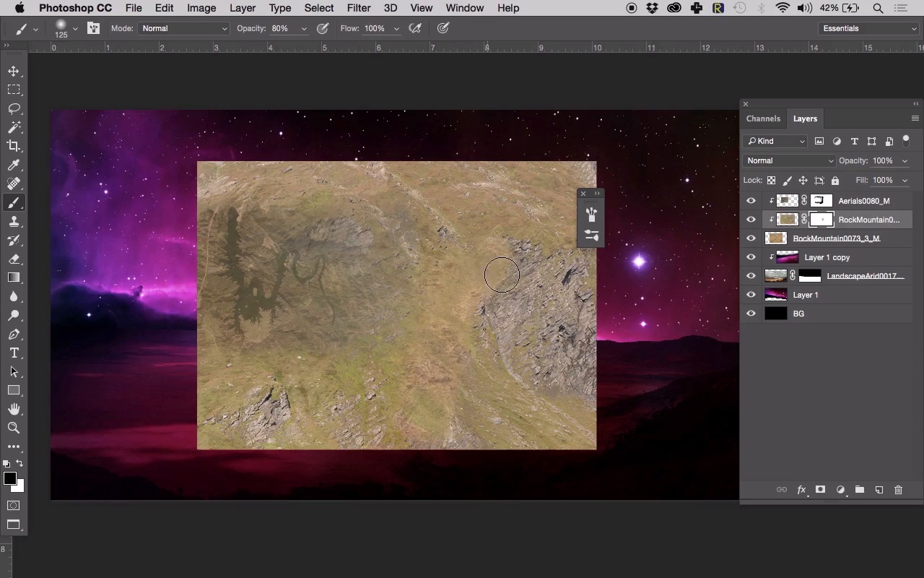Click the Delete layer trash icon
This screenshot has height=578, width=924.
[x=898, y=490]
